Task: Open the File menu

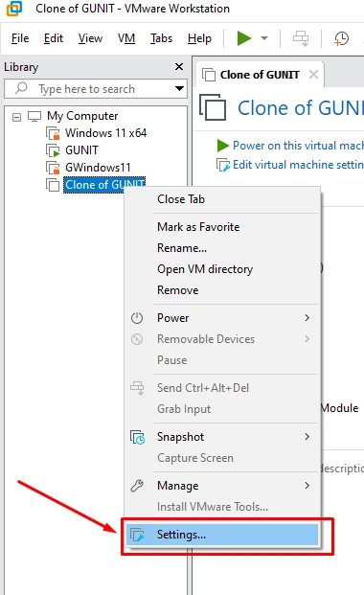Action: click(20, 38)
